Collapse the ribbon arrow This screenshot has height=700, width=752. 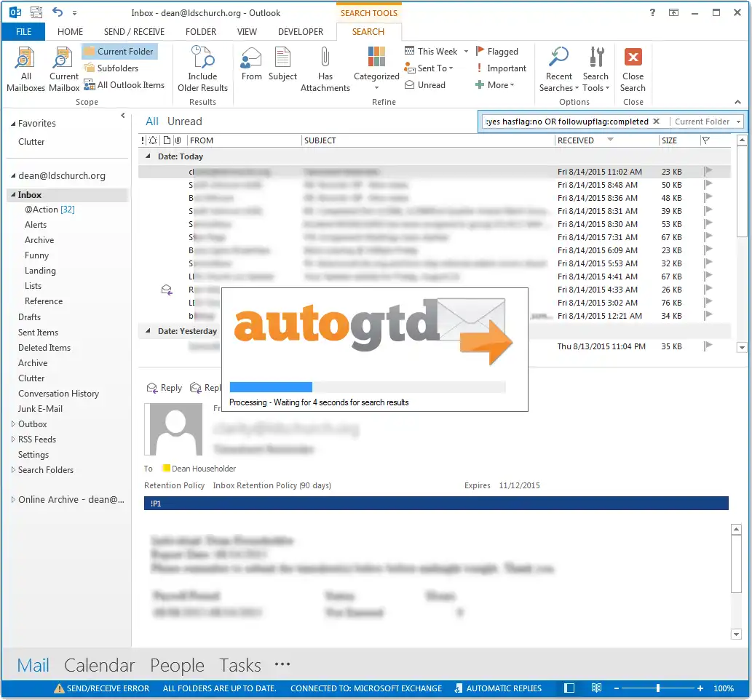(737, 102)
